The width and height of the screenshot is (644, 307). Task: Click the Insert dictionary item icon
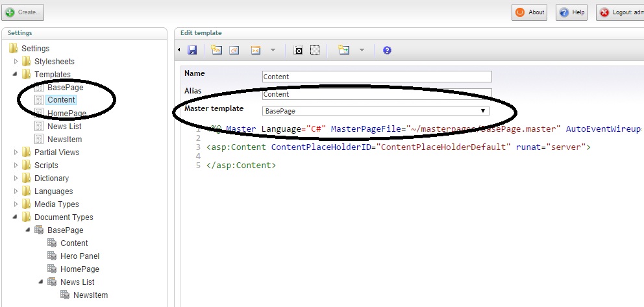coord(234,50)
